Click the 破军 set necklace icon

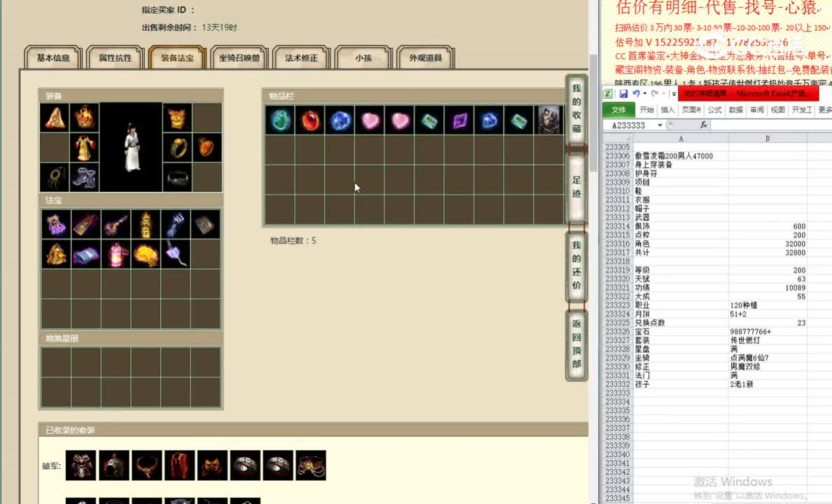146,465
